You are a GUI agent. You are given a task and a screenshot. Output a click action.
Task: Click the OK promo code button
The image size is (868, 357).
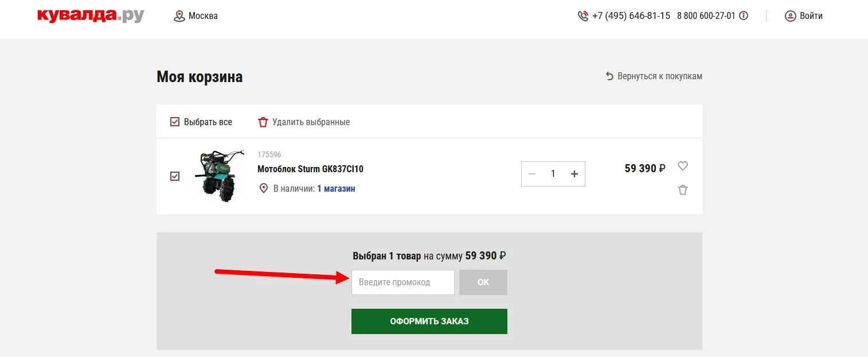coord(483,282)
